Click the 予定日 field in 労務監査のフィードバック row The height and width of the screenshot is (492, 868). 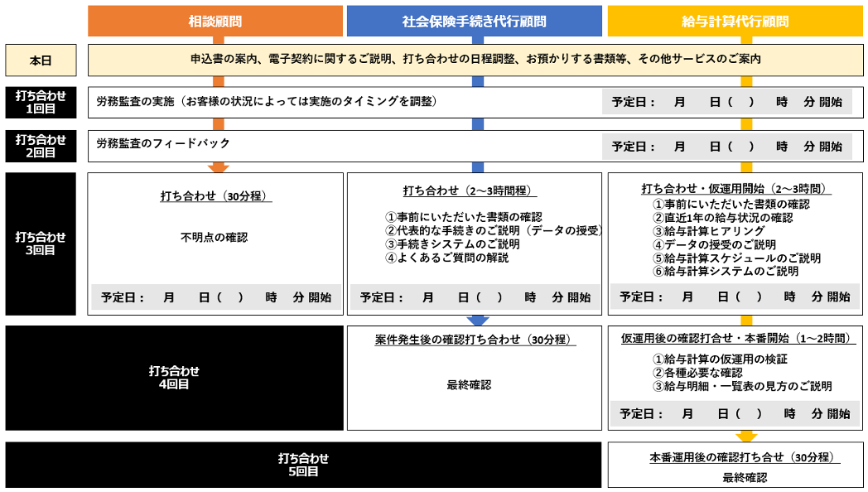click(x=727, y=147)
